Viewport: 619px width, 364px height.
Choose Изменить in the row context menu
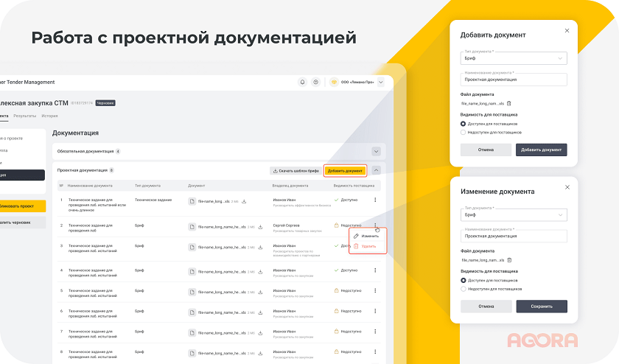coord(367,236)
